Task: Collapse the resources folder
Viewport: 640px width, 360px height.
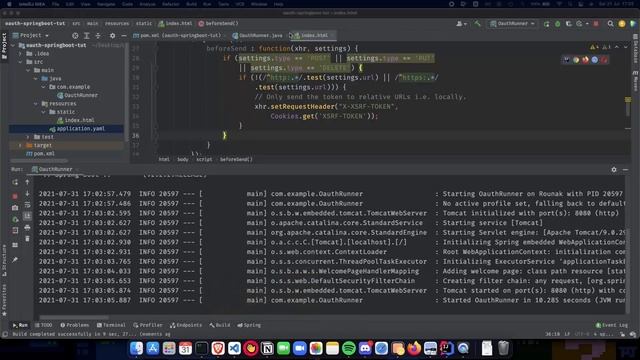Action: (x=36, y=104)
